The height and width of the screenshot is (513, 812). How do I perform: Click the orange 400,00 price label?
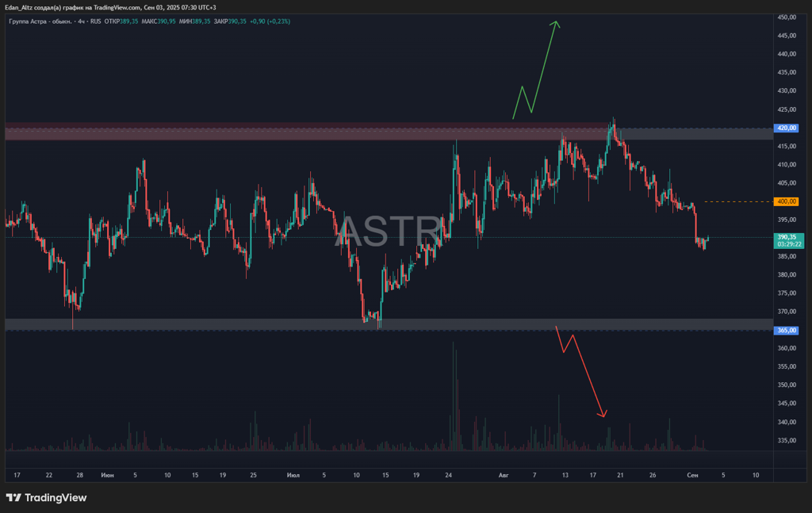[x=787, y=201]
